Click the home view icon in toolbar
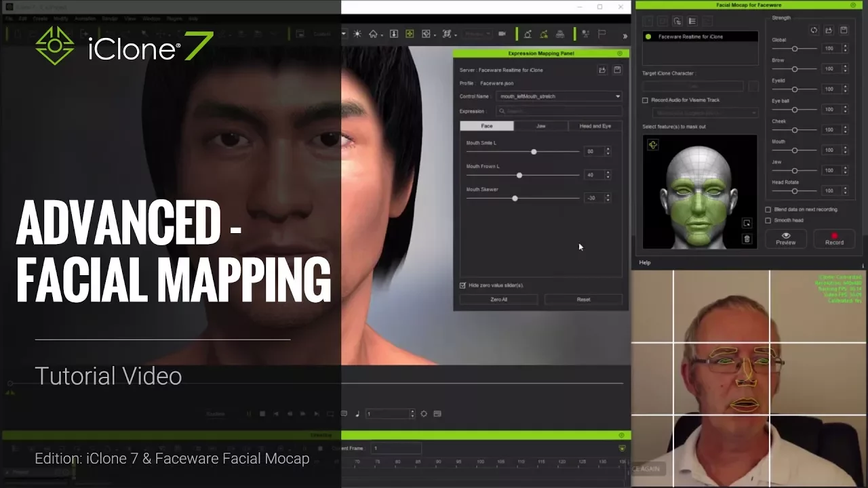 coord(373,34)
